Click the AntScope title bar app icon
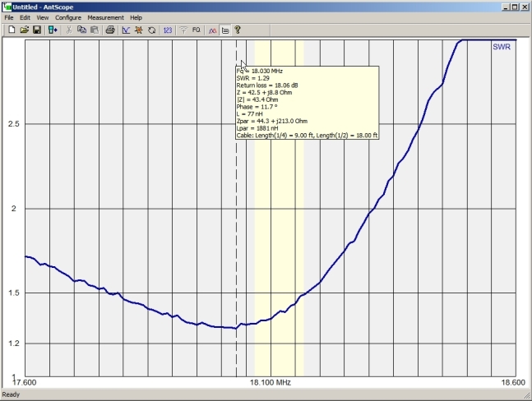 (x=7, y=7)
